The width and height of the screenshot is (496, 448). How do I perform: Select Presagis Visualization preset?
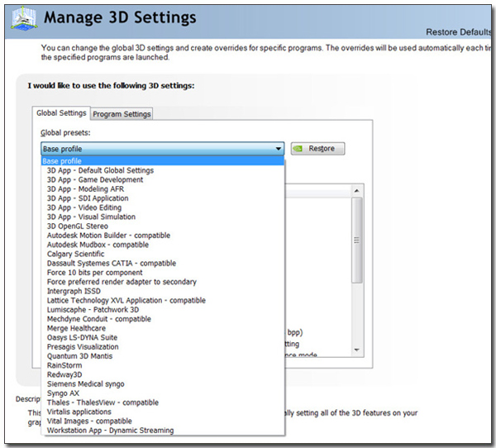[163, 347]
